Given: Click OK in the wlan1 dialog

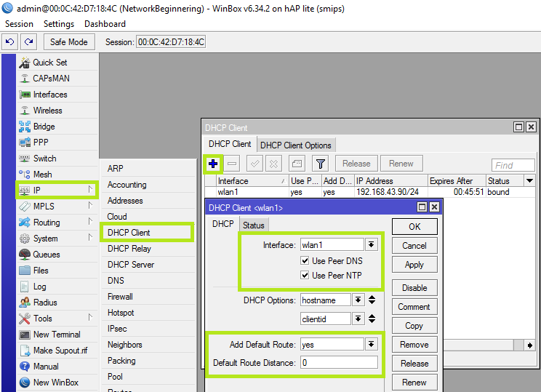Looking at the screenshot, I should [414, 227].
